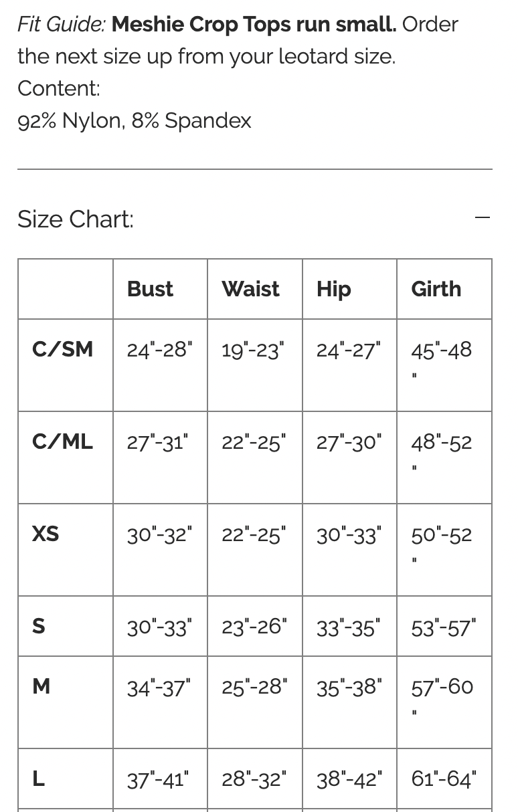Click the XS bust cell 30"-32"

[x=159, y=534]
